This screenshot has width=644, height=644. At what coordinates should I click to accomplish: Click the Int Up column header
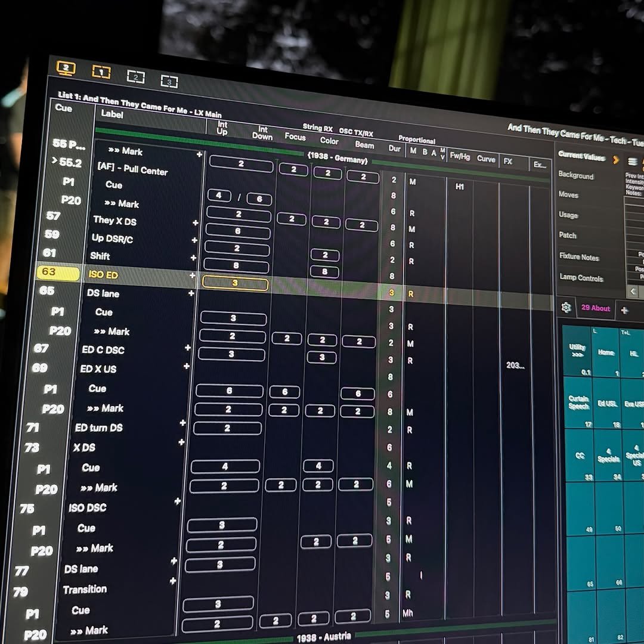click(x=222, y=128)
